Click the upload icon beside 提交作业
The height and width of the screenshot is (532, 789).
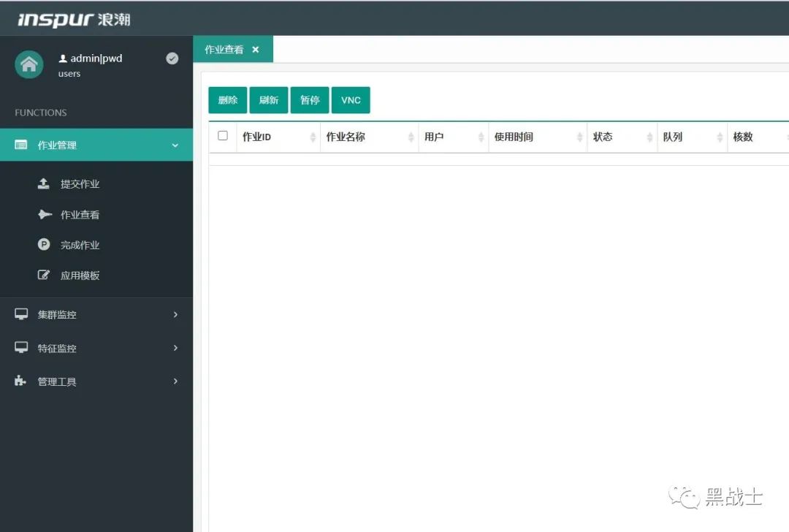tap(44, 183)
